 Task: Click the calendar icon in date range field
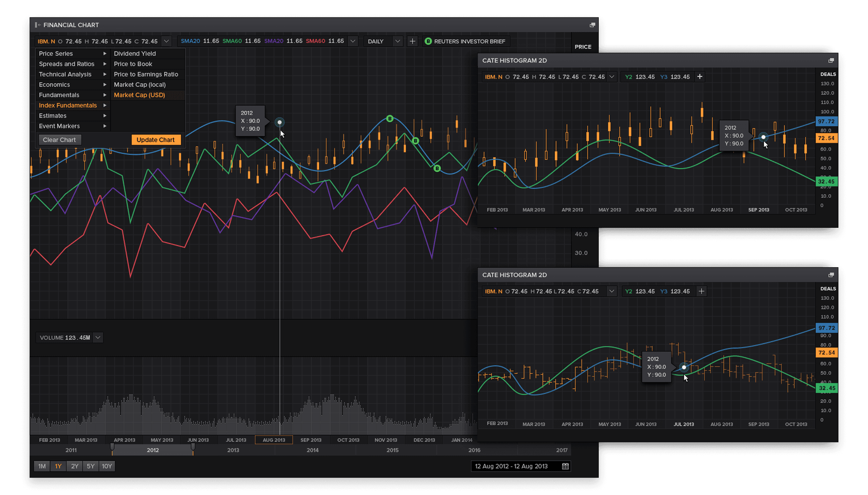(565, 466)
